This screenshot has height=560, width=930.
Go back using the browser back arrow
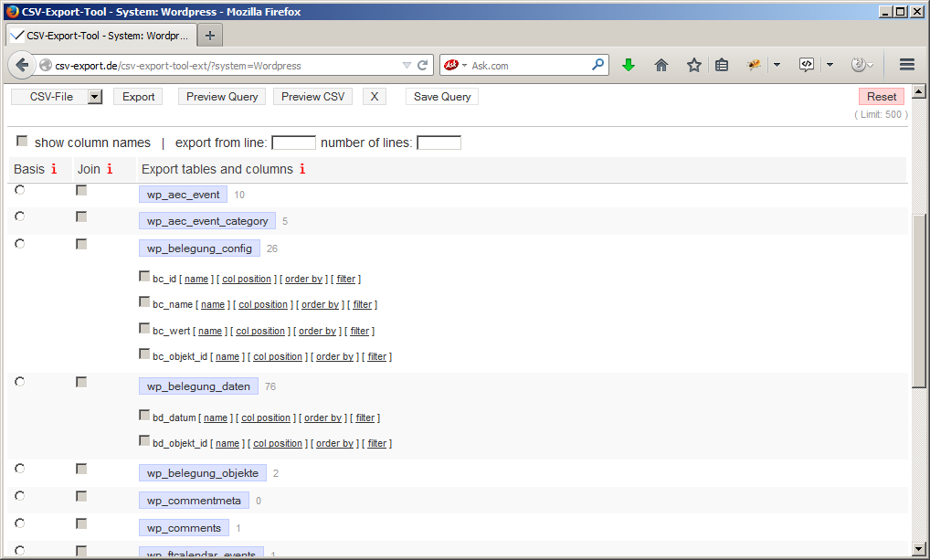pyautogui.click(x=22, y=65)
